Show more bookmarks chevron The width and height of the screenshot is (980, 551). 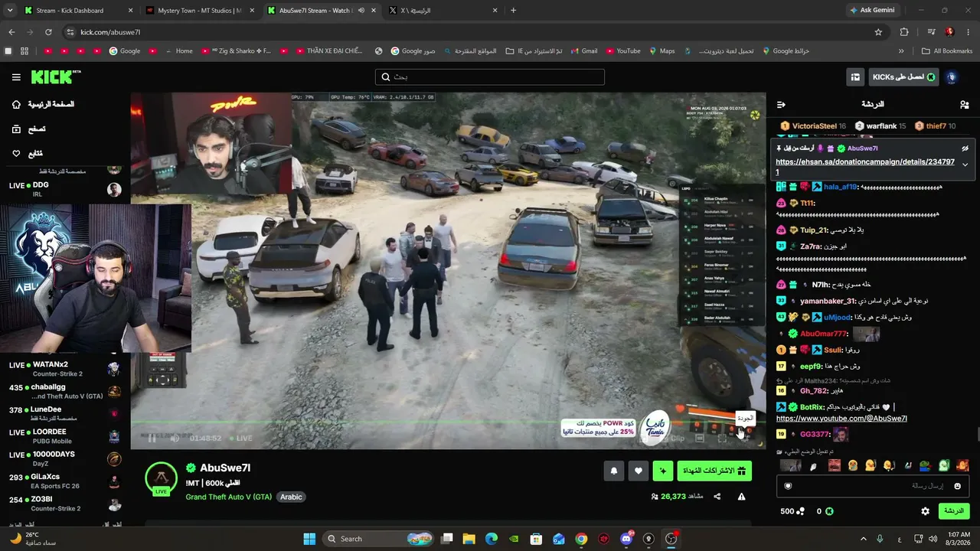pyautogui.click(x=901, y=51)
